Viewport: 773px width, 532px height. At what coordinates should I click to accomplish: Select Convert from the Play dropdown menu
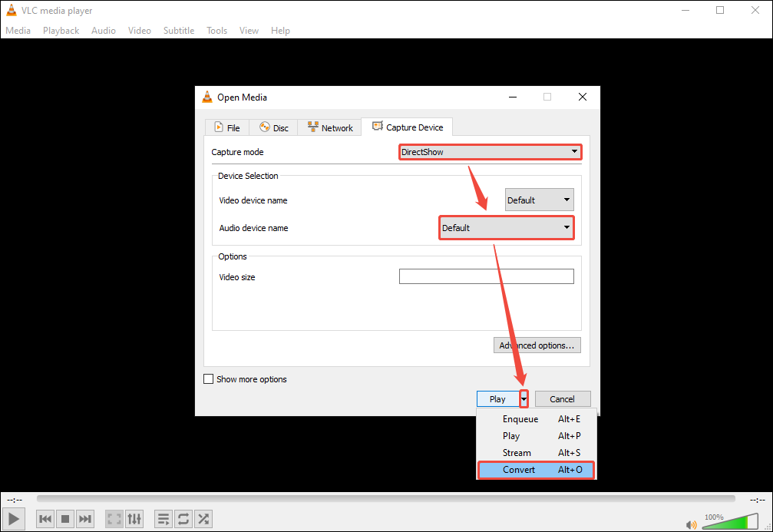(x=518, y=469)
